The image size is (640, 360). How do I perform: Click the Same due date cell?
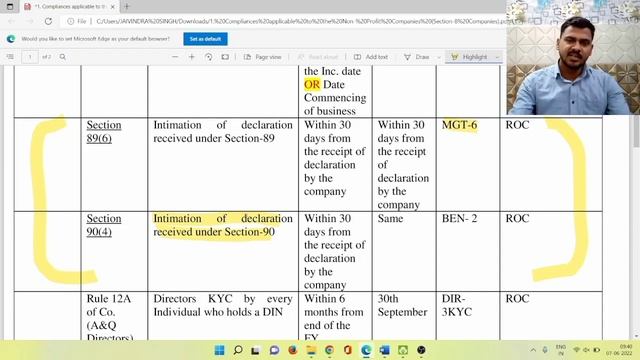coord(390,218)
